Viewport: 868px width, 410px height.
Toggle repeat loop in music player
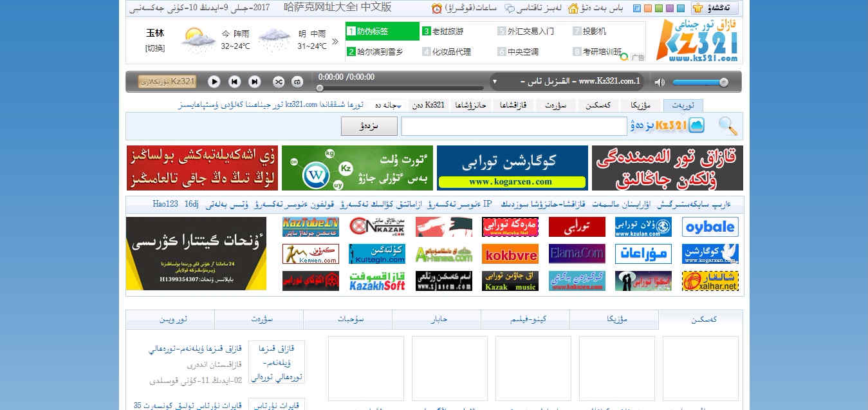[x=297, y=82]
